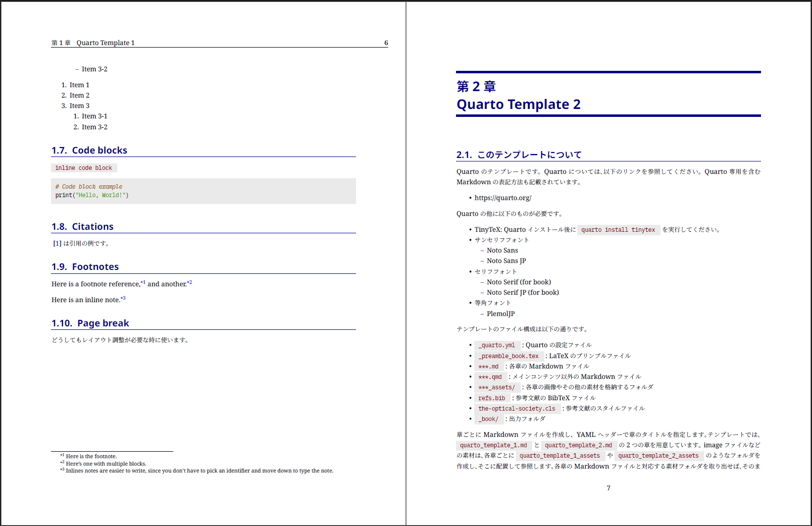Image resolution: width=812 pixels, height=526 pixels.
Task: Click the 'Quarto の他に以下のものが必要です。' sentence
Action: pyautogui.click(x=510, y=213)
